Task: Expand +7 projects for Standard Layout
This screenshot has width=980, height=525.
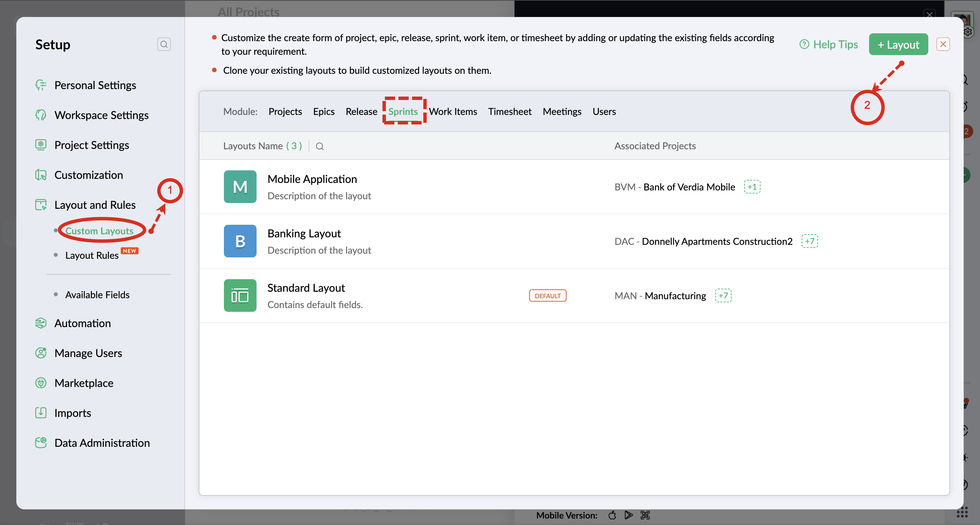Action: click(723, 295)
